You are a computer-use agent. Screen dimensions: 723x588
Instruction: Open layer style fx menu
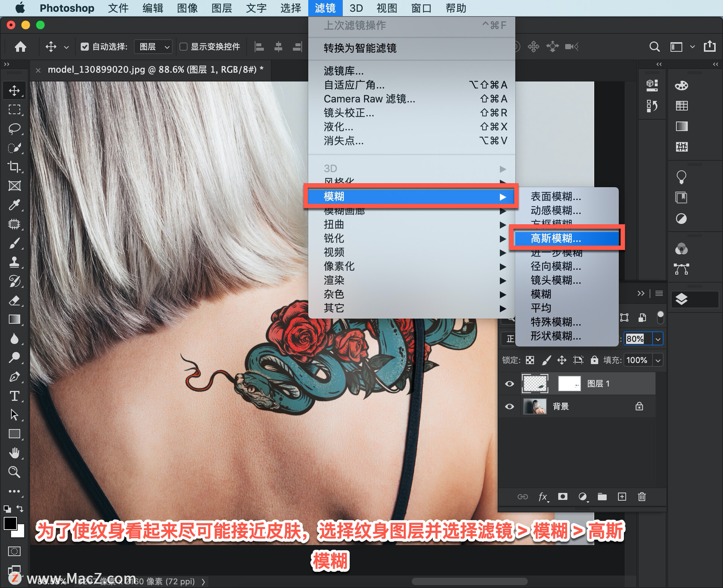pyautogui.click(x=543, y=497)
